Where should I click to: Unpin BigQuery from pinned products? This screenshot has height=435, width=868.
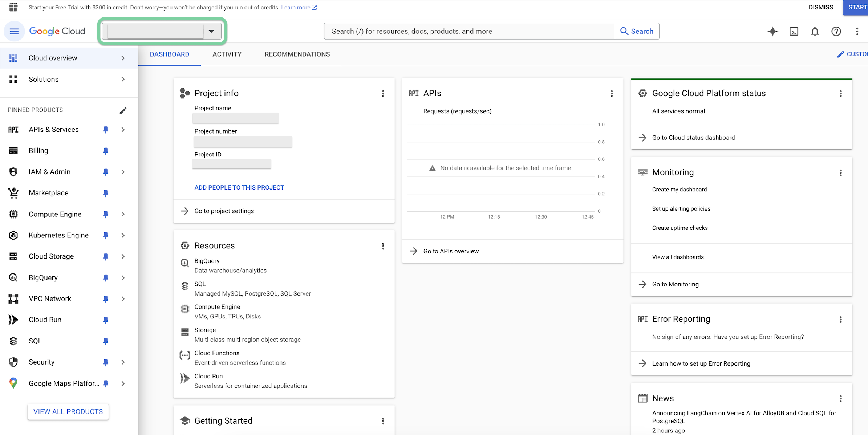click(x=106, y=278)
